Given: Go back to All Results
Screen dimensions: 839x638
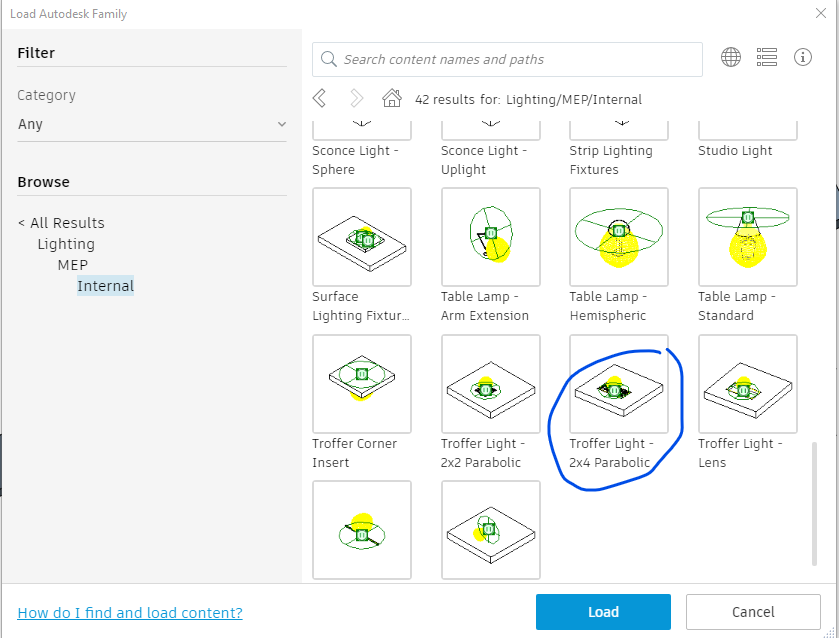Looking at the screenshot, I should pyautogui.click(x=62, y=223).
